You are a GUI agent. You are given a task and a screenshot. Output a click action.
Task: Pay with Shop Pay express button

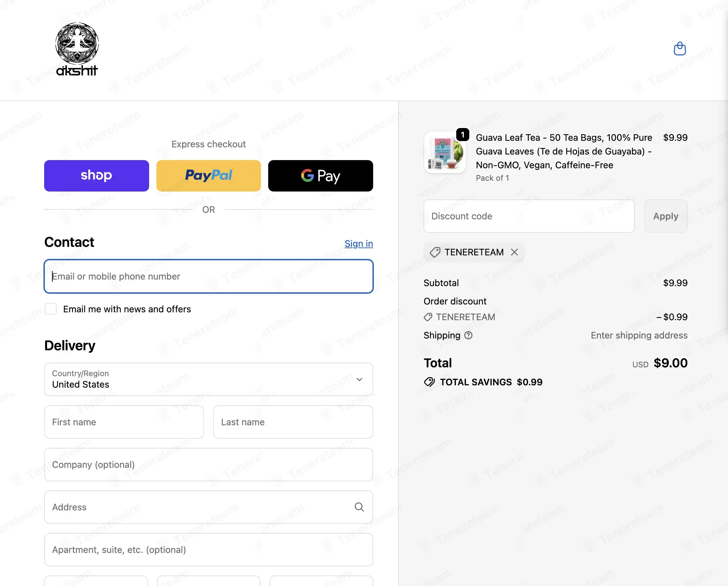coord(96,176)
